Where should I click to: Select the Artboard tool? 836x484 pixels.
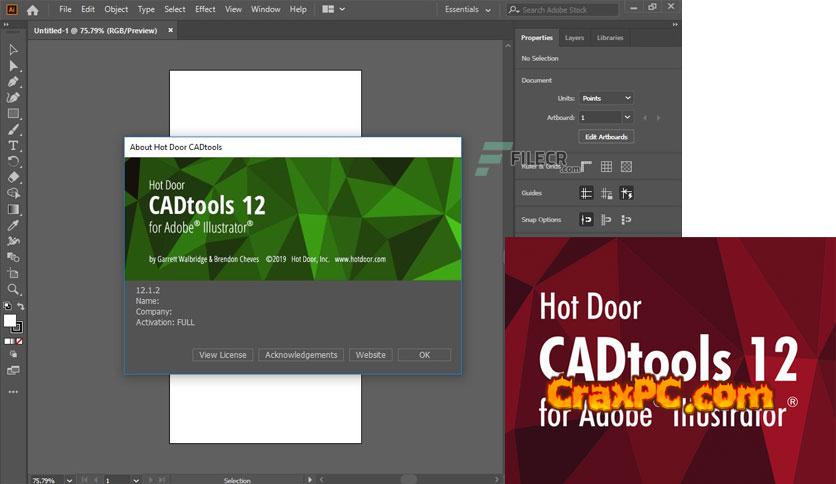[13, 273]
